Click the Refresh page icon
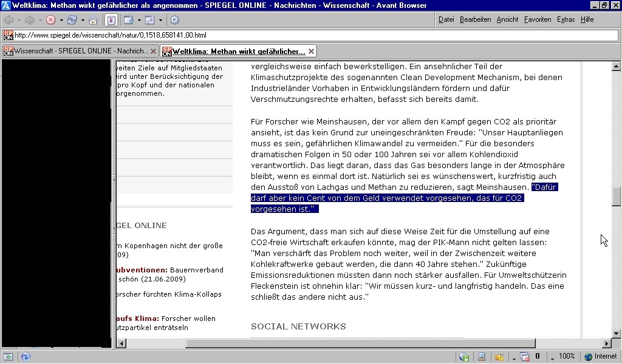 [72, 20]
